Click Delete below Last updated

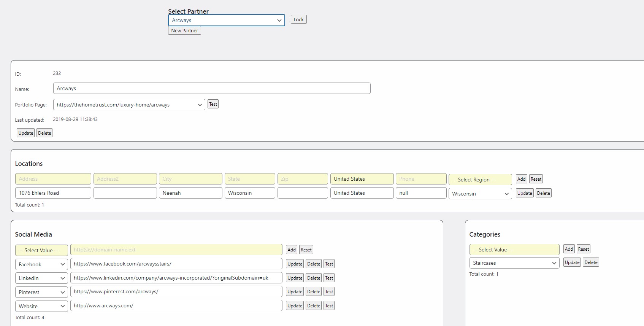[44, 133]
